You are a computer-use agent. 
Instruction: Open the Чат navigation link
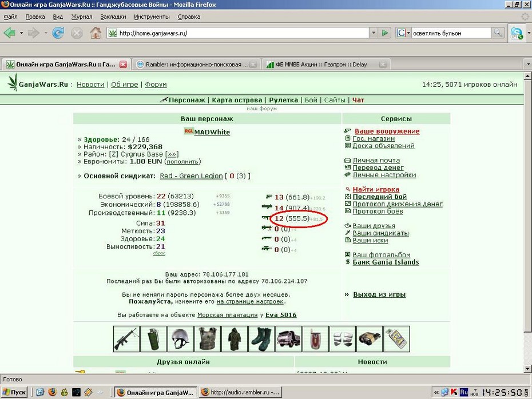pyautogui.click(x=358, y=100)
